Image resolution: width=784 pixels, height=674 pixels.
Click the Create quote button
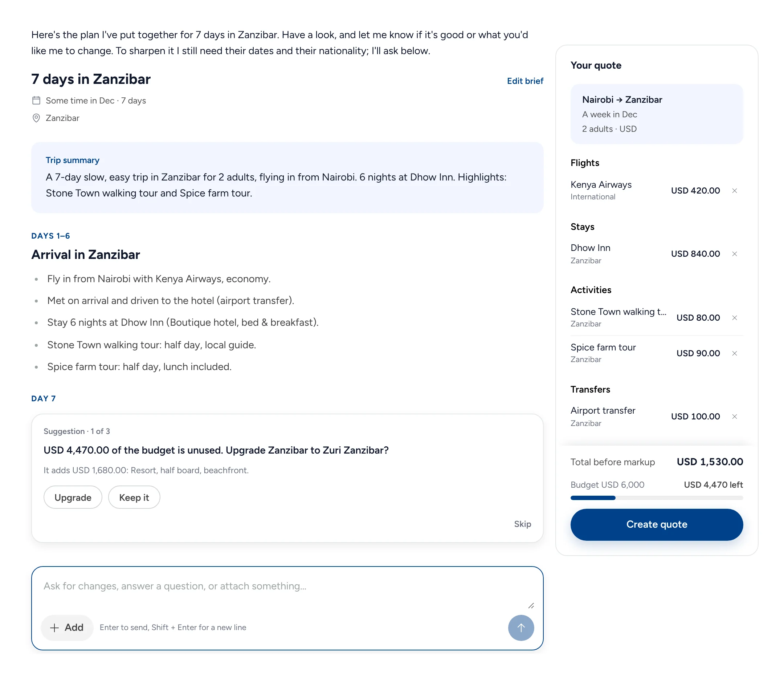coord(657,524)
